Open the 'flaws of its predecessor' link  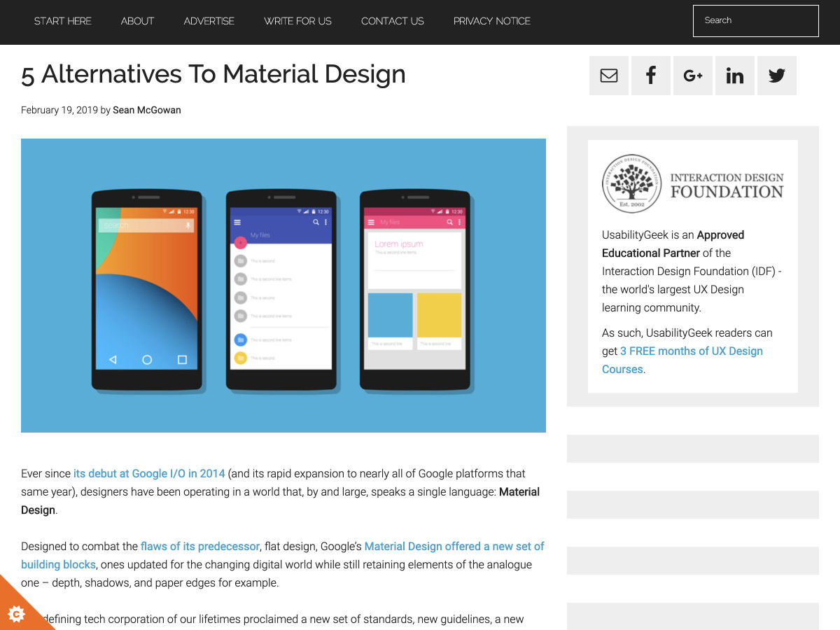(x=200, y=547)
